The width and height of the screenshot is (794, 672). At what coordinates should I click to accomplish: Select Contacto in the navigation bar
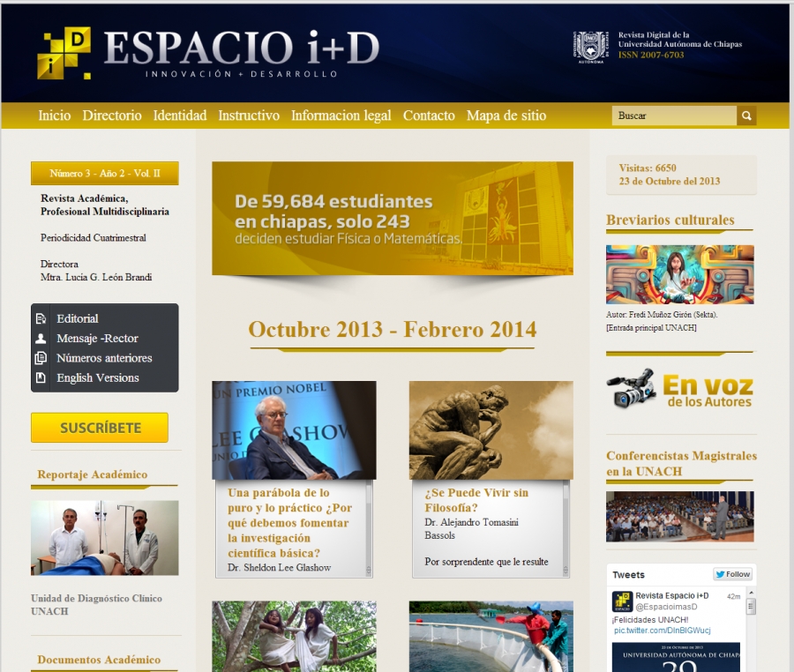pos(429,116)
